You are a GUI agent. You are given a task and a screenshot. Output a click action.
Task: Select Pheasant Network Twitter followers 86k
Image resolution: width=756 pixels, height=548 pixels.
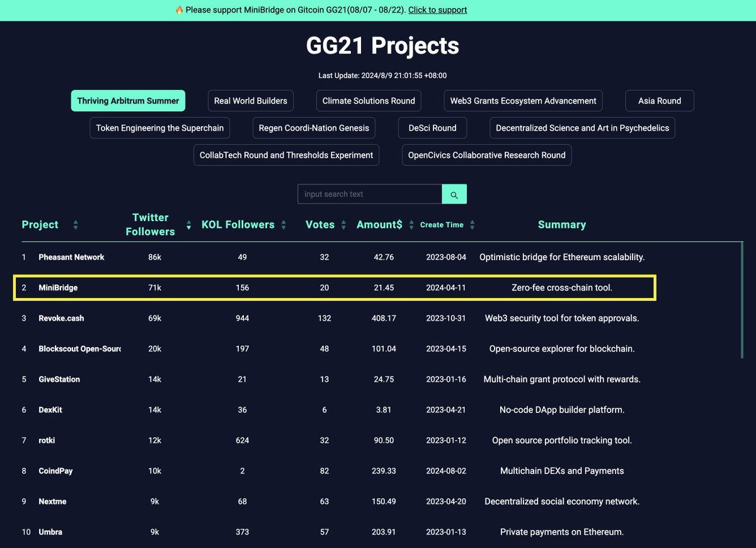(154, 257)
